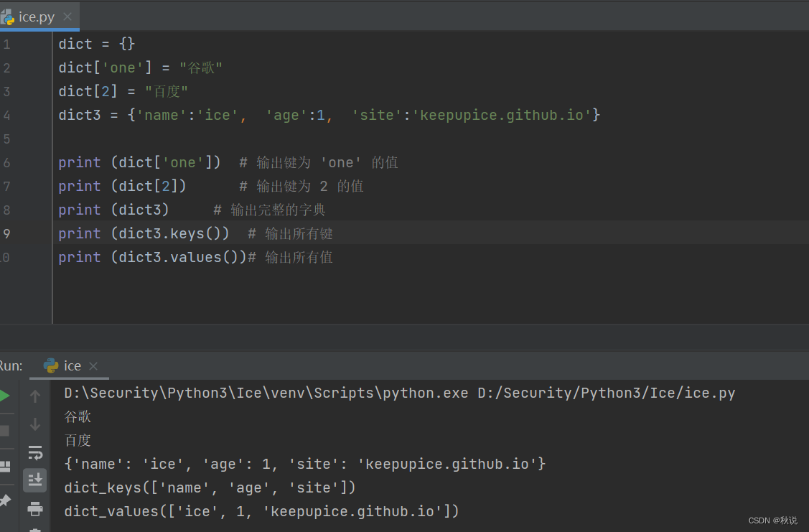Close the ice run tab
Image resolution: width=809 pixels, height=532 pixels.
coord(92,365)
